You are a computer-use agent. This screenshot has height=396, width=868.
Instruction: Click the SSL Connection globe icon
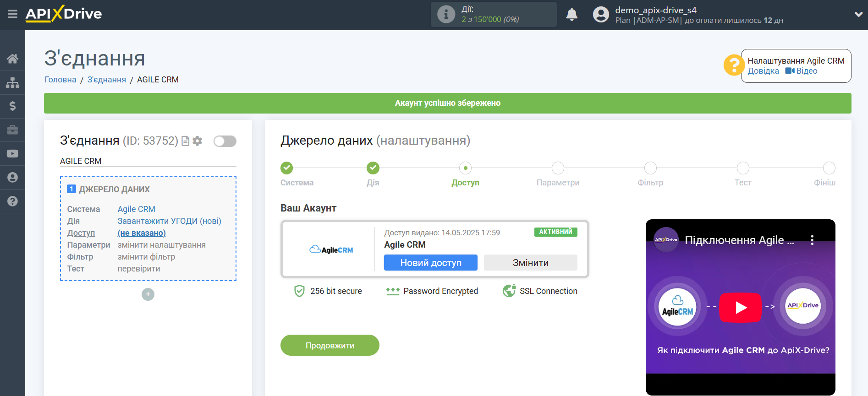pos(509,291)
